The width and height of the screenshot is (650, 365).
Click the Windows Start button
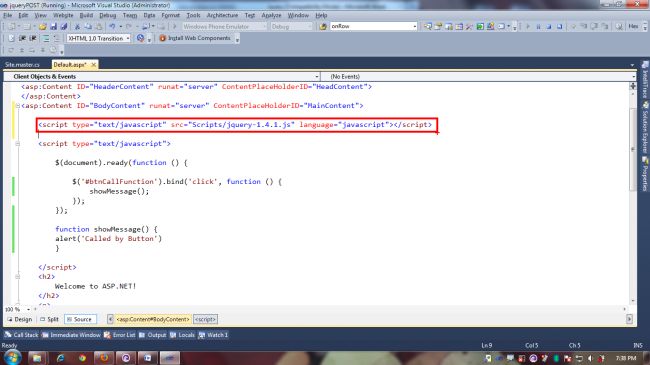pos(12,358)
